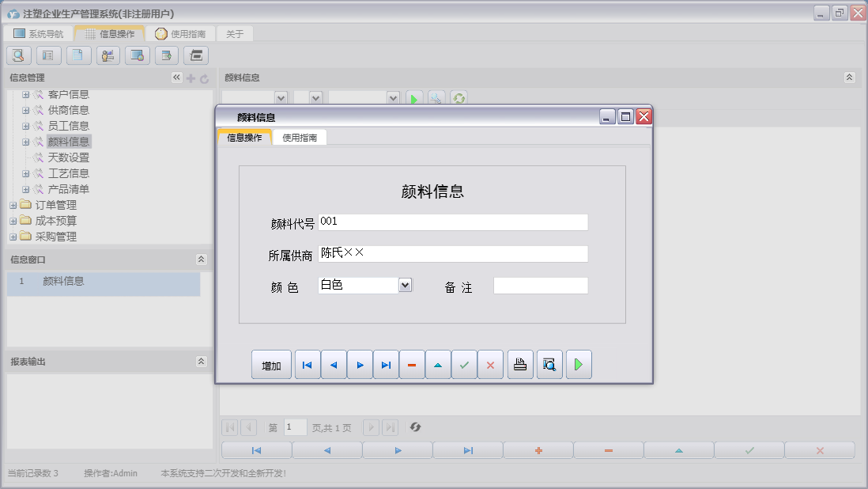Screen dimensions: 868x489
Task: Click the 增加 button
Action: 271,366
